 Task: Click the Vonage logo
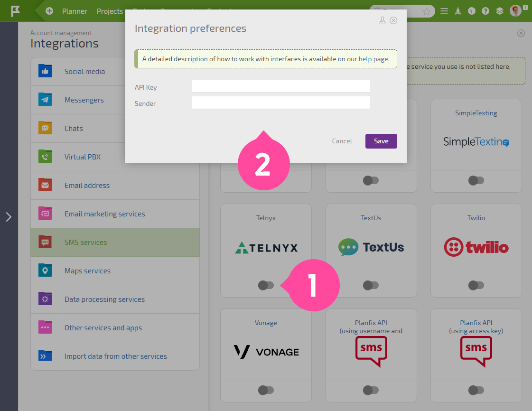266,352
